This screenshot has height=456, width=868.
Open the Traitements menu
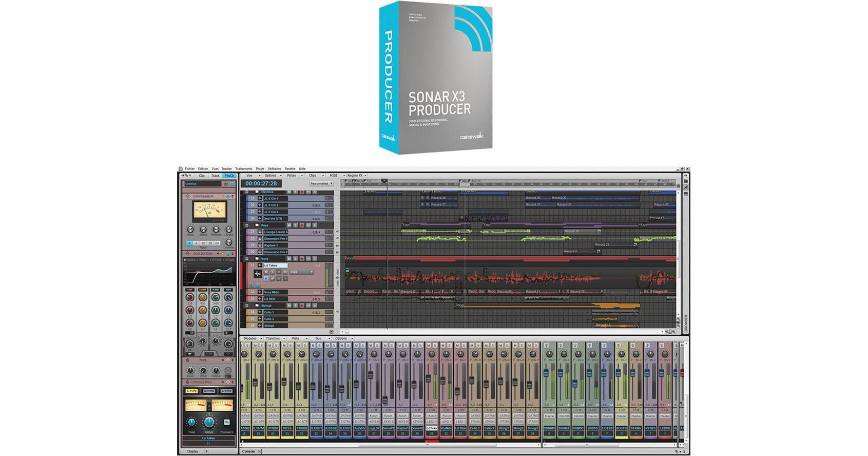[244, 168]
